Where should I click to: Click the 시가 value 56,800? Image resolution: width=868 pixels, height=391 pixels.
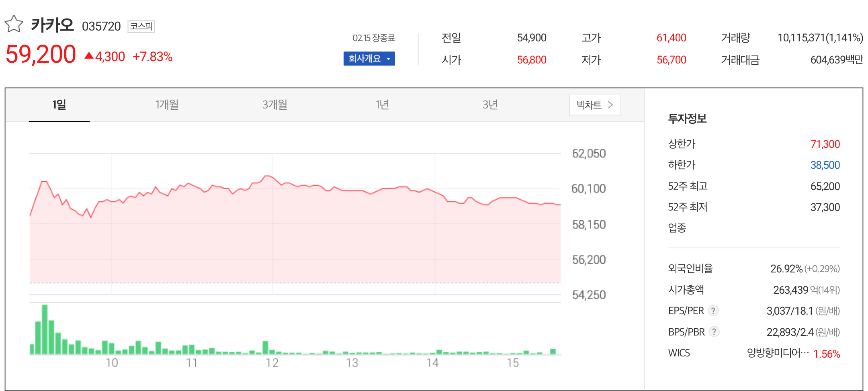532,60
